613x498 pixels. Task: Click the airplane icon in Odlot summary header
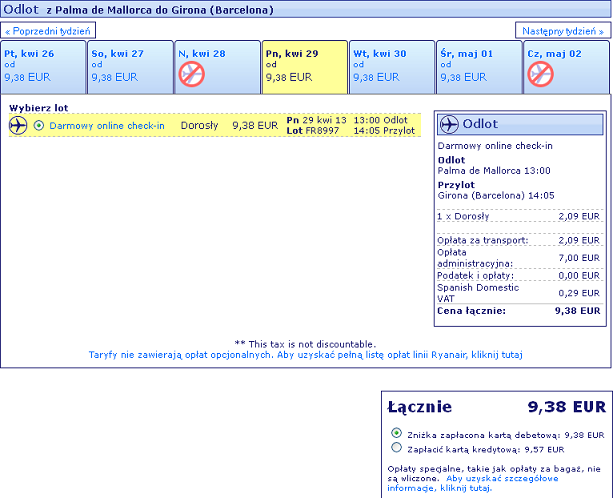(x=449, y=124)
